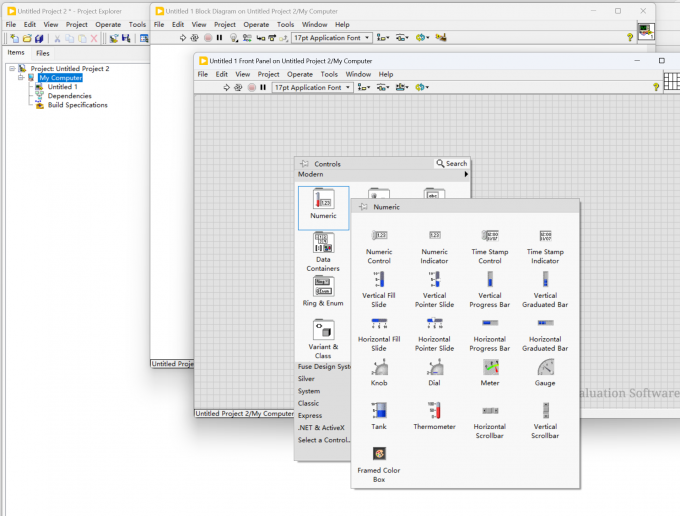This screenshot has height=516, width=680.
Task: Open Numeric subpalette in Controls
Action: [x=324, y=208]
